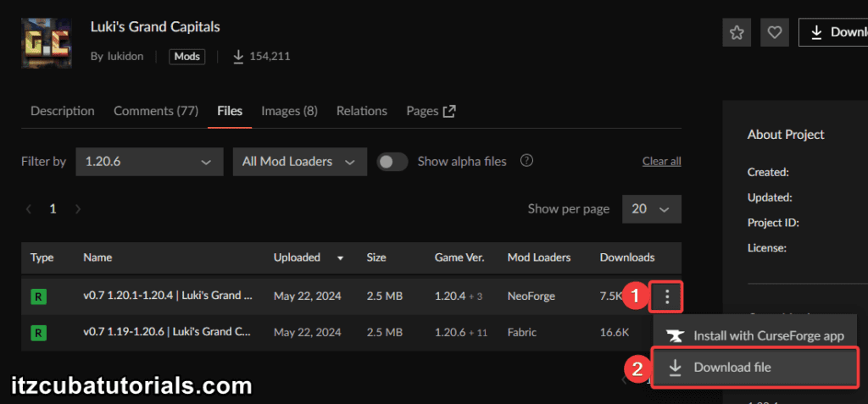The width and height of the screenshot is (868, 404).
Task: Click the green R badge on Fabric row
Action: tap(38, 332)
